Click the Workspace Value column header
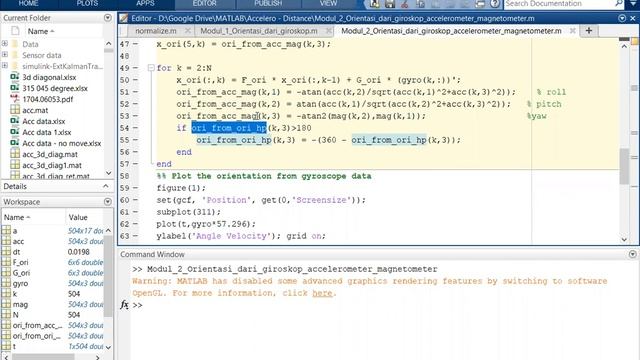 pyautogui.click(x=78, y=217)
